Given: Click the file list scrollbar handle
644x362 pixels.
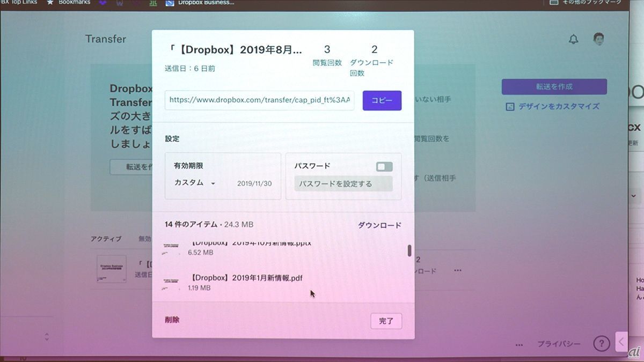Looking at the screenshot, I should click(x=409, y=250).
